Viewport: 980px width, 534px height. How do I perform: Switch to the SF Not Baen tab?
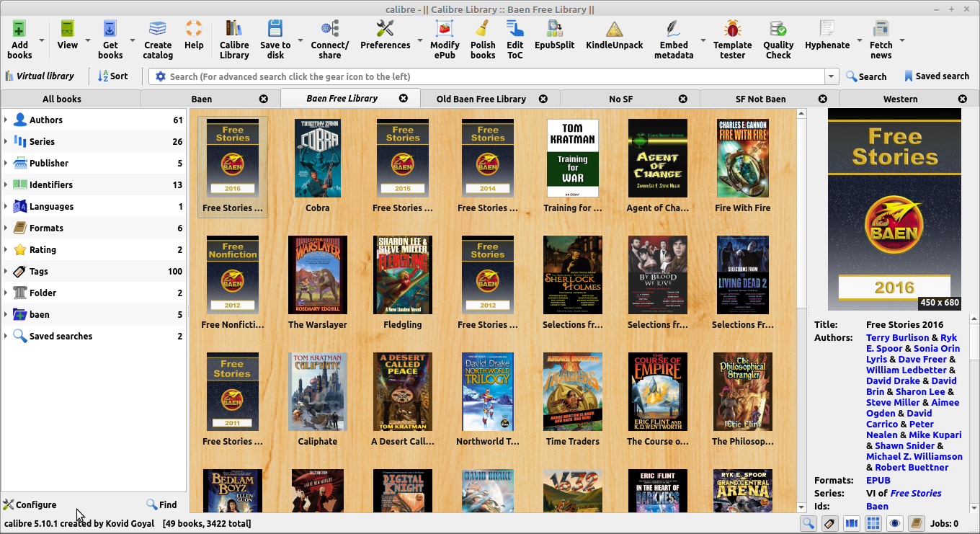tap(760, 99)
